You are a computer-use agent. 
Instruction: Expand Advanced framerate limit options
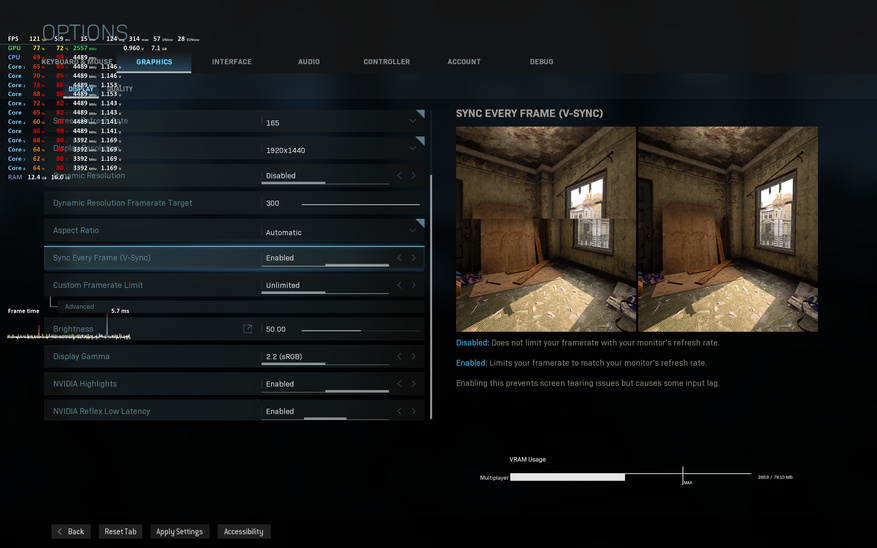(79, 306)
